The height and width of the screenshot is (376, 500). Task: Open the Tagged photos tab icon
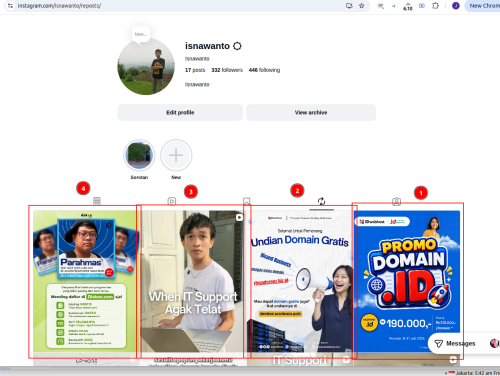[x=396, y=202]
